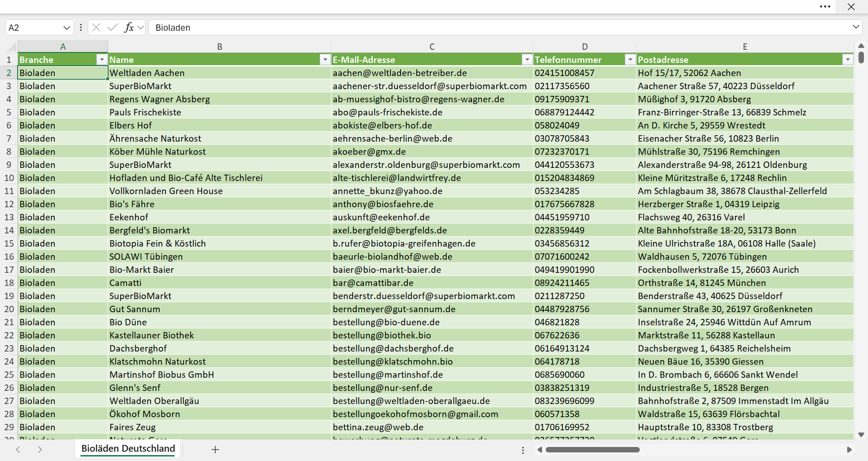Open the Telefonnummer filter dropdown
The image size is (868, 461).
point(630,60)
